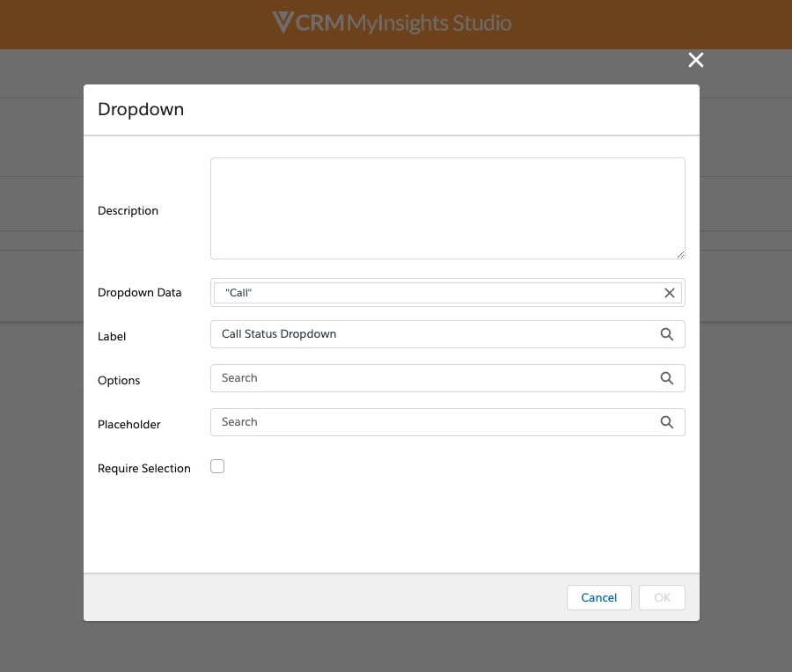Click the Options field search icon

point(667,378)
